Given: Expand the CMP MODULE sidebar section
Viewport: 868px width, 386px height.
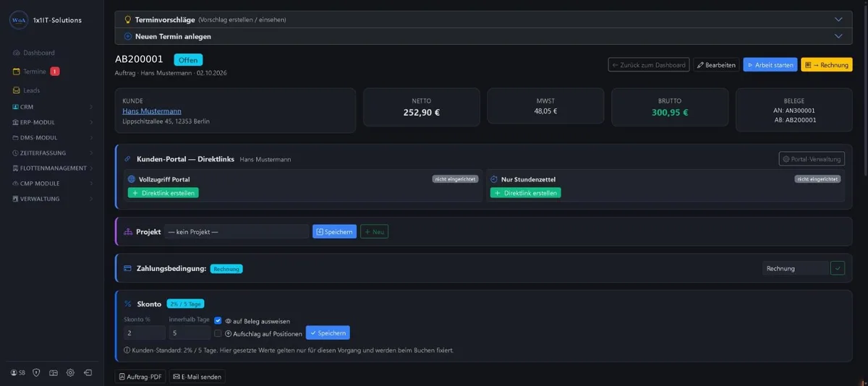Looking at the screenshot, I should [51, 184].
